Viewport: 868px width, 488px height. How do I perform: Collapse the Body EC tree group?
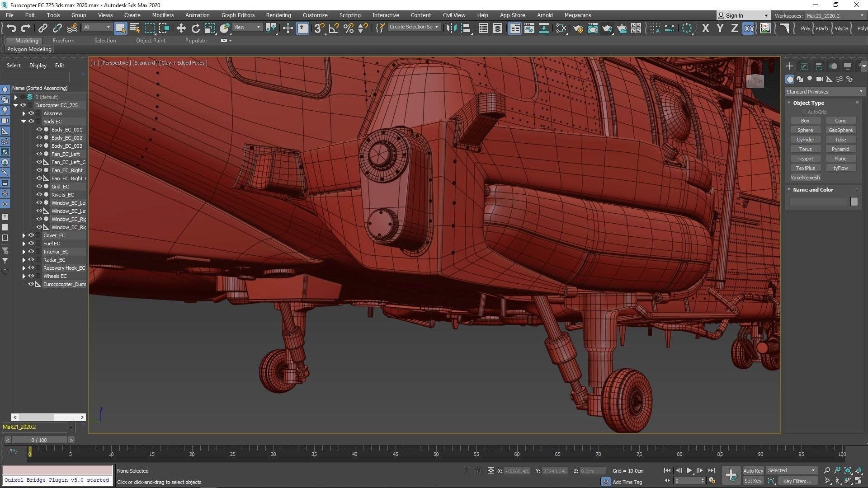(24, 122)
